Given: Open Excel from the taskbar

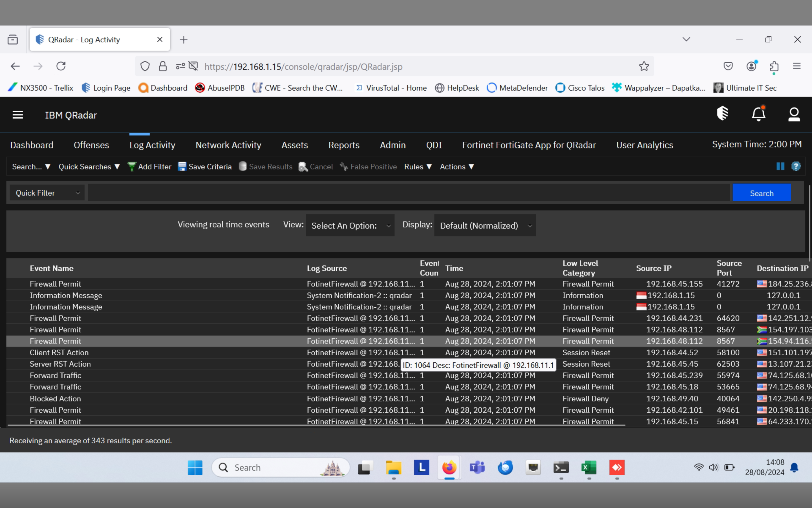Looking at the screenshot, I should coord(589,467).
